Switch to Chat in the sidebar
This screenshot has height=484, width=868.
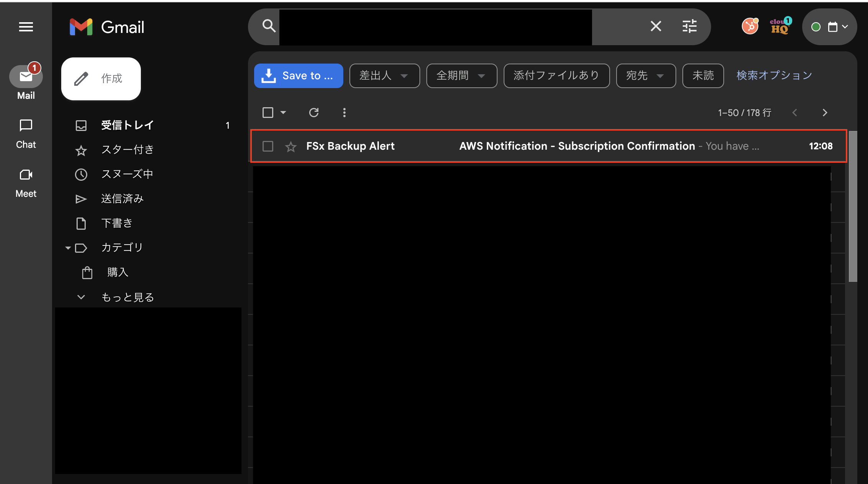coord(26,132)
